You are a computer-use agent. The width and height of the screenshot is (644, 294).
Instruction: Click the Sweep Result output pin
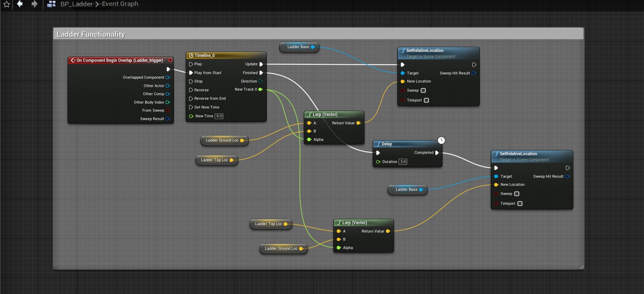click(168, 119)
